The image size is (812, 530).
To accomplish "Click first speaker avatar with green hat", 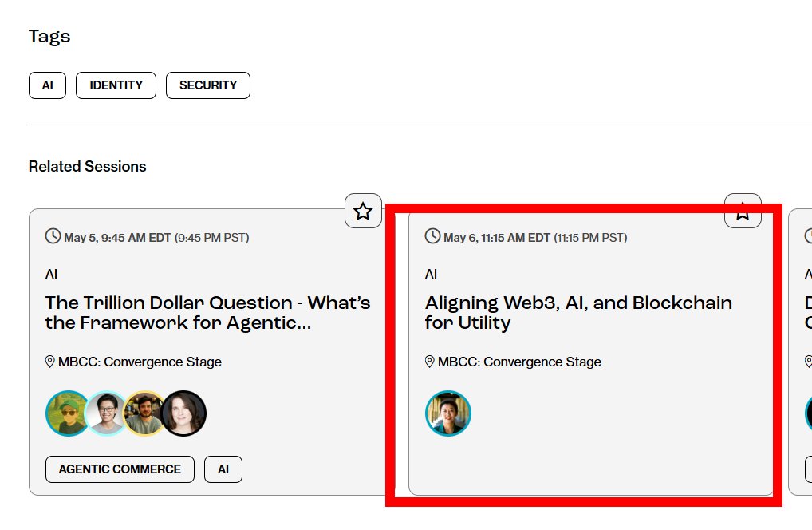I will pyautogui.click(x=68, y=413).
